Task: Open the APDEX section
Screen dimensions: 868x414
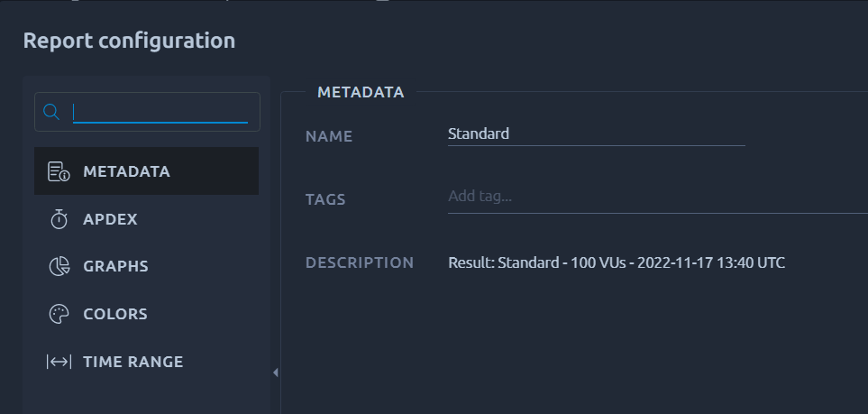Action: 146,219
